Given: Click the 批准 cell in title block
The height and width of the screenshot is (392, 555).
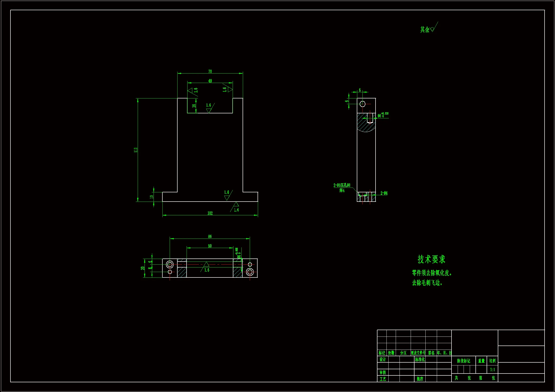Looking at the screenshot, I should (420, 379).
